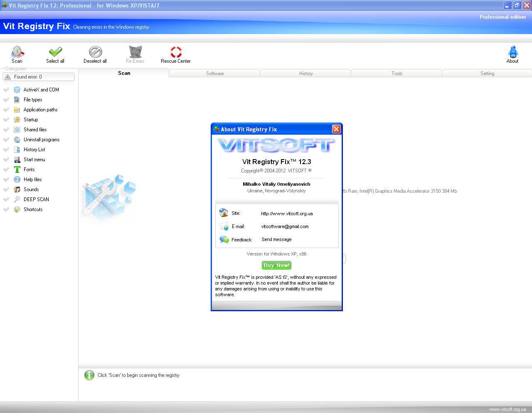The width and height of the screenshot is (532, 413).
Task: Click the Send message feedback link
Action: click(276, 239)
